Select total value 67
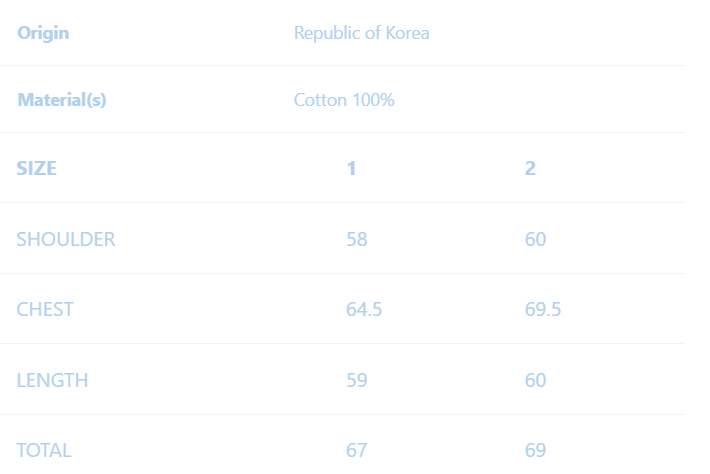710x474 pixels. tap(357, 450)
